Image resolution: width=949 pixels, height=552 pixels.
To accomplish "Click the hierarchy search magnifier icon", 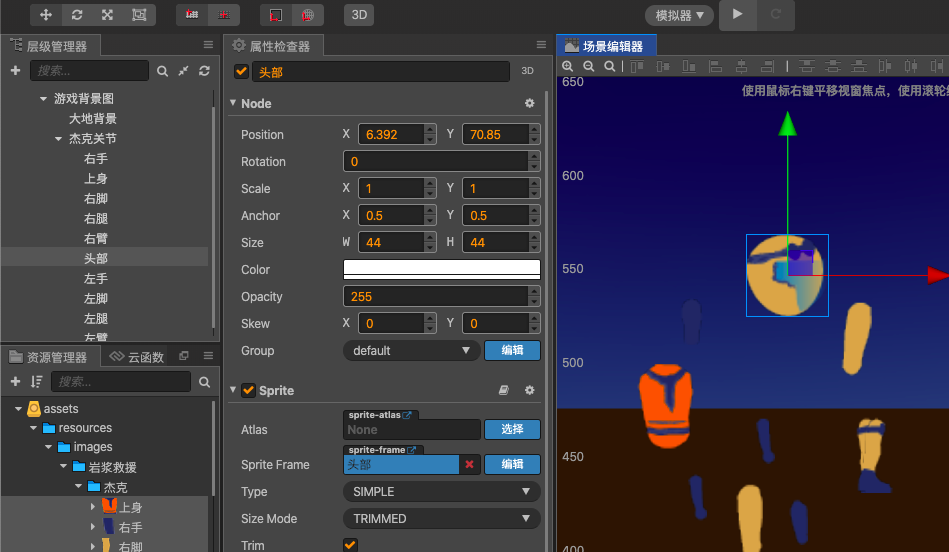I will coord(162,71).
